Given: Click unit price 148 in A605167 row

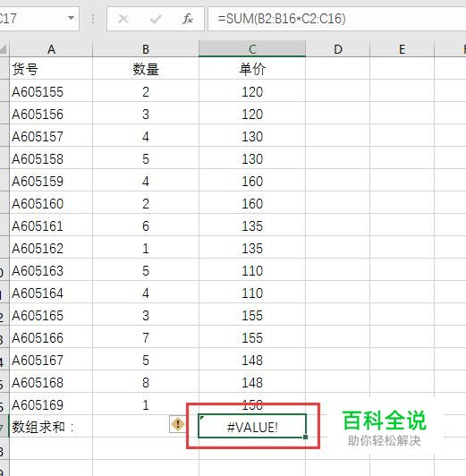Looking at the screenshot, I should click(x=252, y=360).
